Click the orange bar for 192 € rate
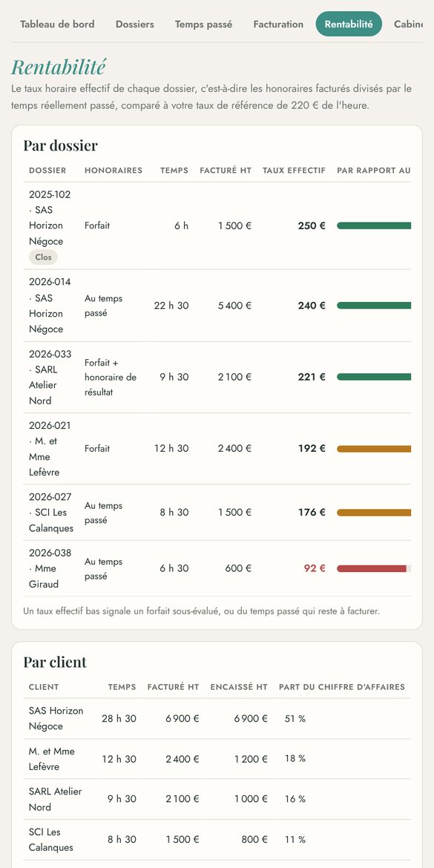Viewport: 434px width, 868px height. (x=374, y=448)
